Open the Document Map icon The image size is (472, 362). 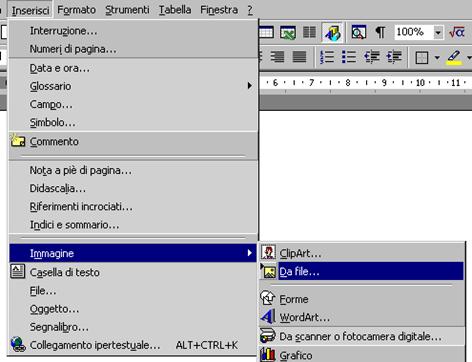[x=359, y=32]
